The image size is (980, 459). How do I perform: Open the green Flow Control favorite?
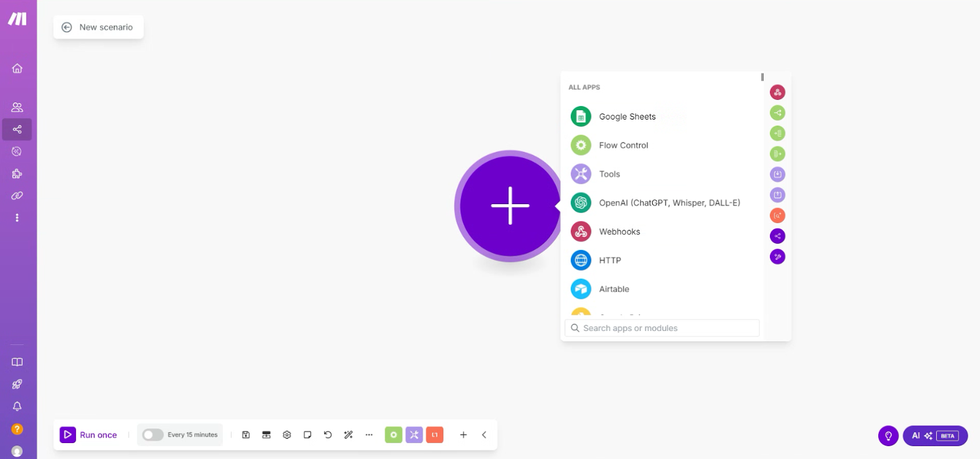click(x=393, y=434)
